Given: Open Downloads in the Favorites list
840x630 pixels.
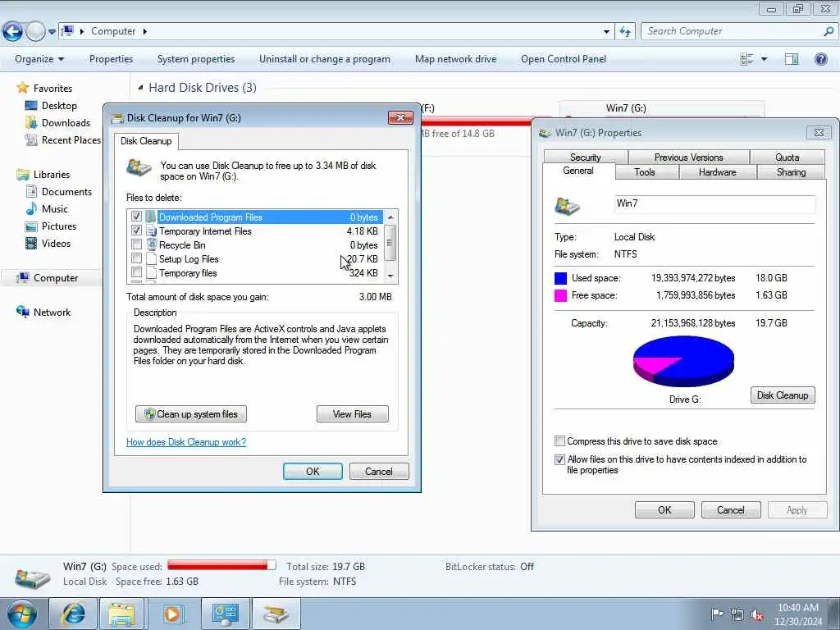Looking at the screenshot, I should (66, 123).
